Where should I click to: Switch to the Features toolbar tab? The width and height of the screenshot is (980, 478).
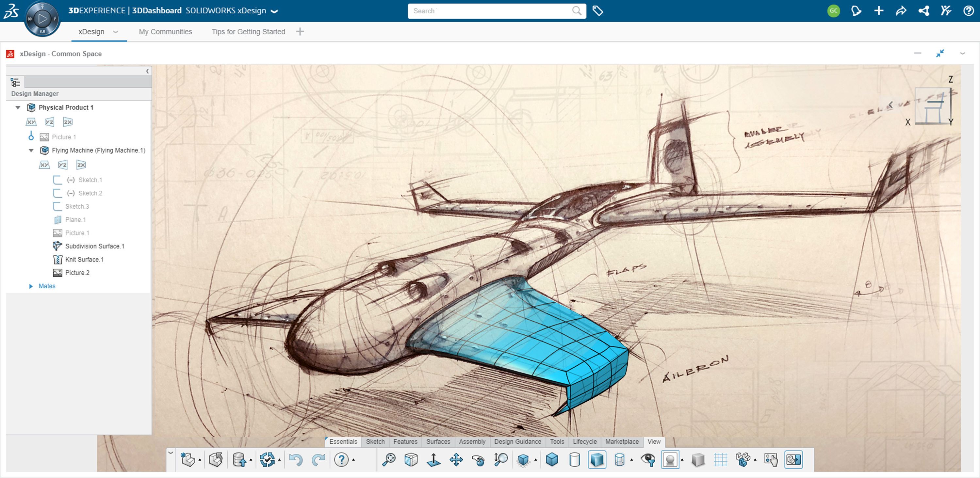pyautogui.click(x=405, y=441)
